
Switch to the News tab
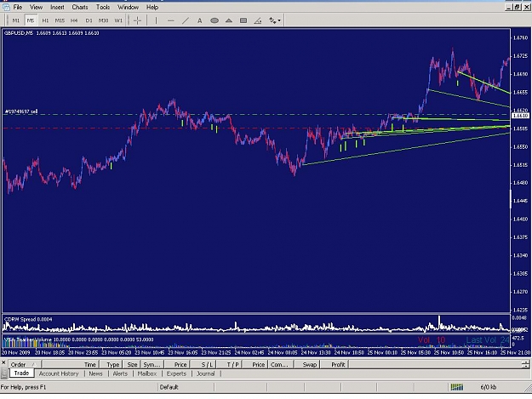tap(95, 373)
